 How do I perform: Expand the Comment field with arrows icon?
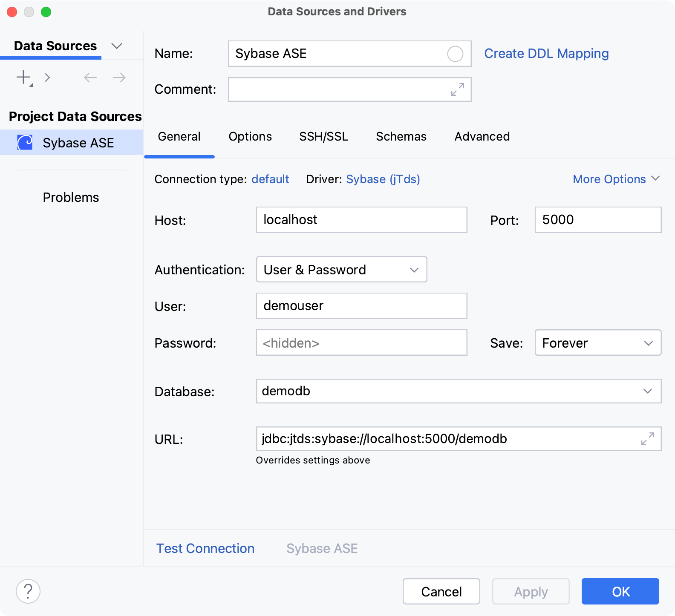coord(457,89)
